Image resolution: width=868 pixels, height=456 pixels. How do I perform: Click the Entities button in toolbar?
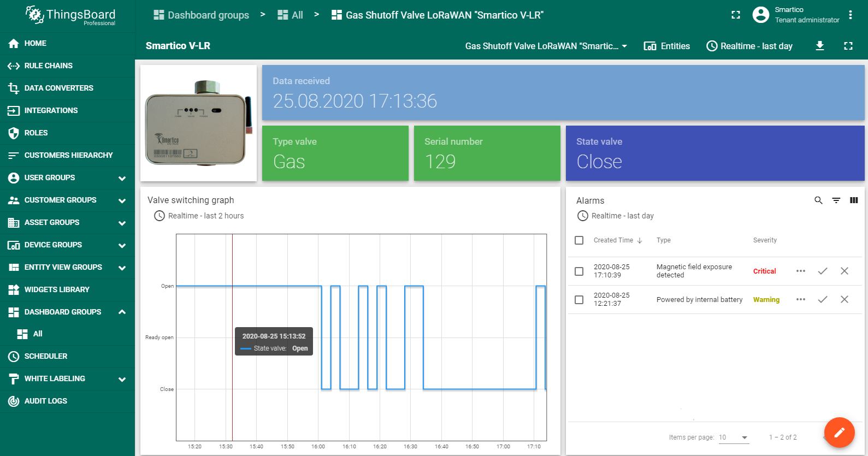tap(667, 46)
